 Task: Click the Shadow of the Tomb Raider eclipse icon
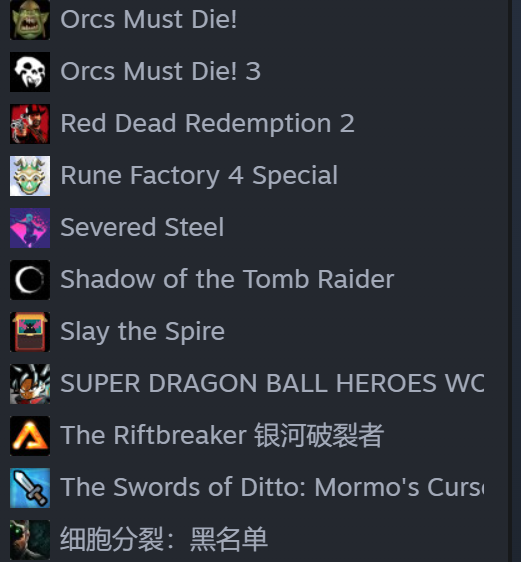tap(30, 280)
